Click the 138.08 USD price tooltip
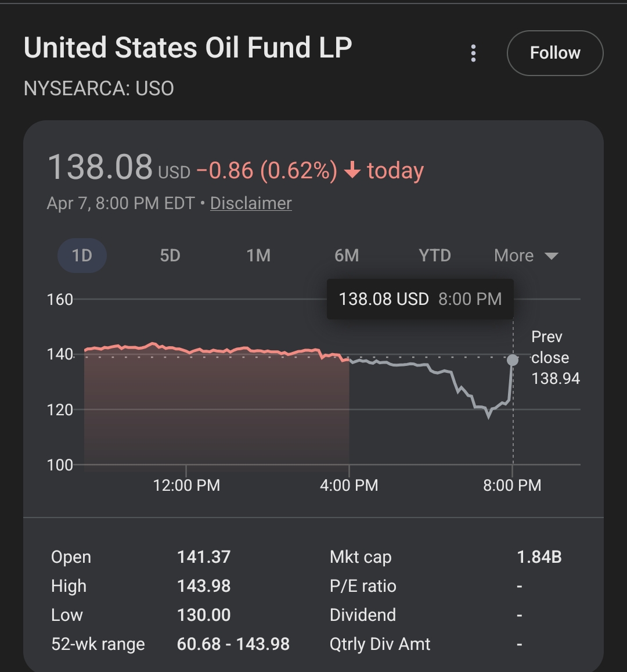Viewport: 627px width, 672px height. (x=420, y=299)
